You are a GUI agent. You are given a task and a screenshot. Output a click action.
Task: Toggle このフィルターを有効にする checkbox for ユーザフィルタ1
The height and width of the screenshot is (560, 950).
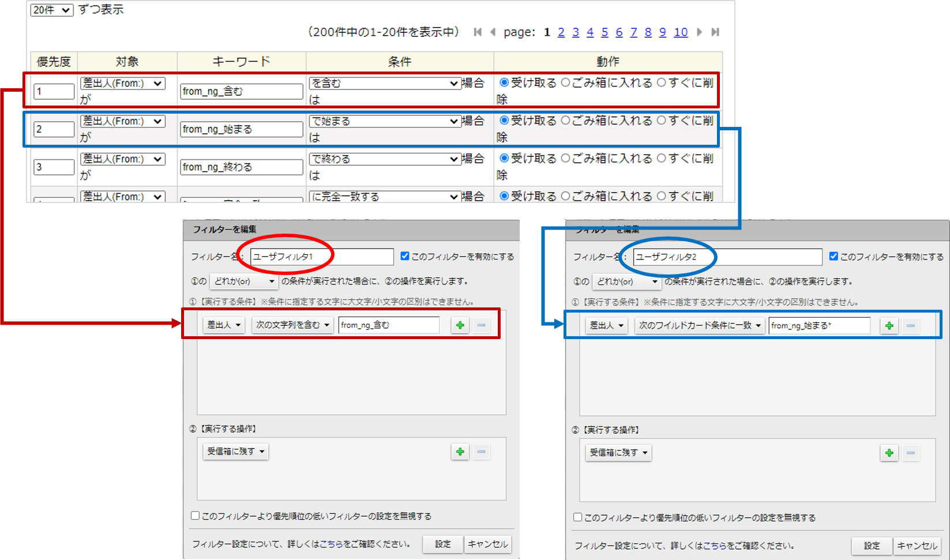click(x=405, y=256)
